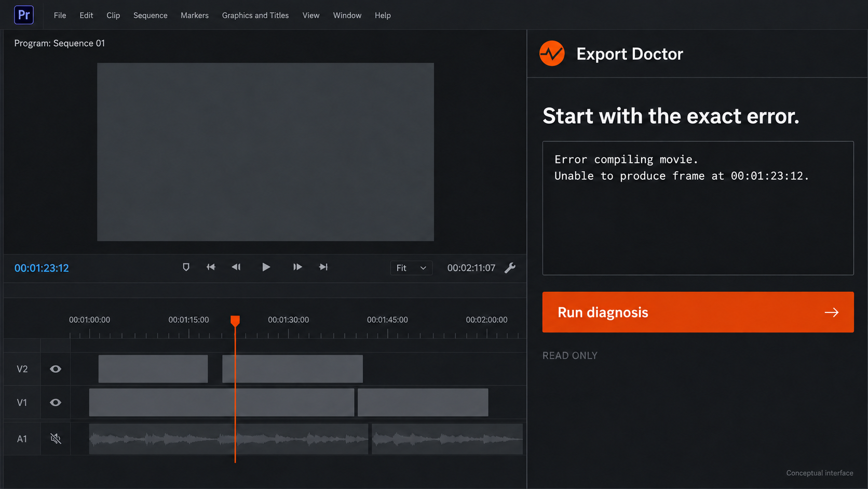Select the first clip on V2 track
The height and width of the screenshot is (489, 868).
pyautogui.click(x=153, y=369)
